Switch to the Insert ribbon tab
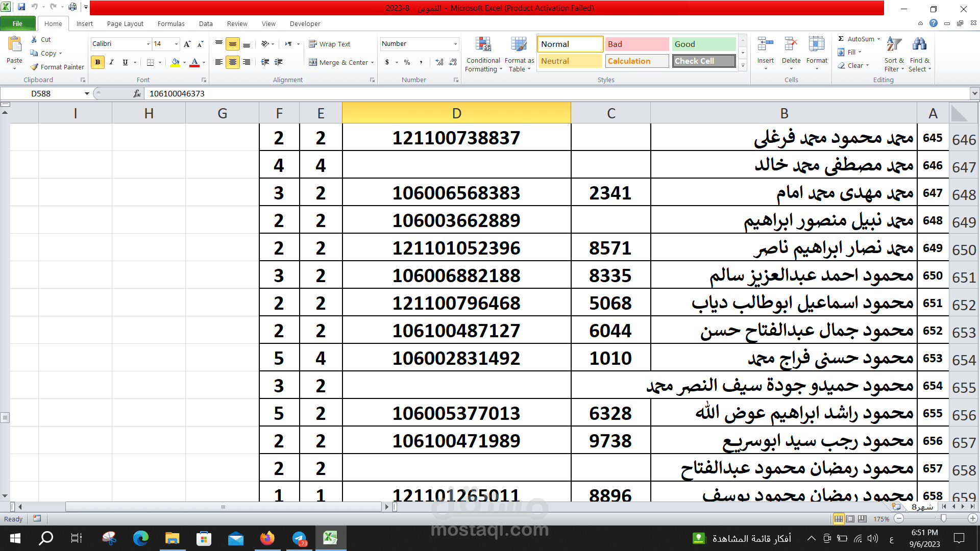 (x=85, y=23)
